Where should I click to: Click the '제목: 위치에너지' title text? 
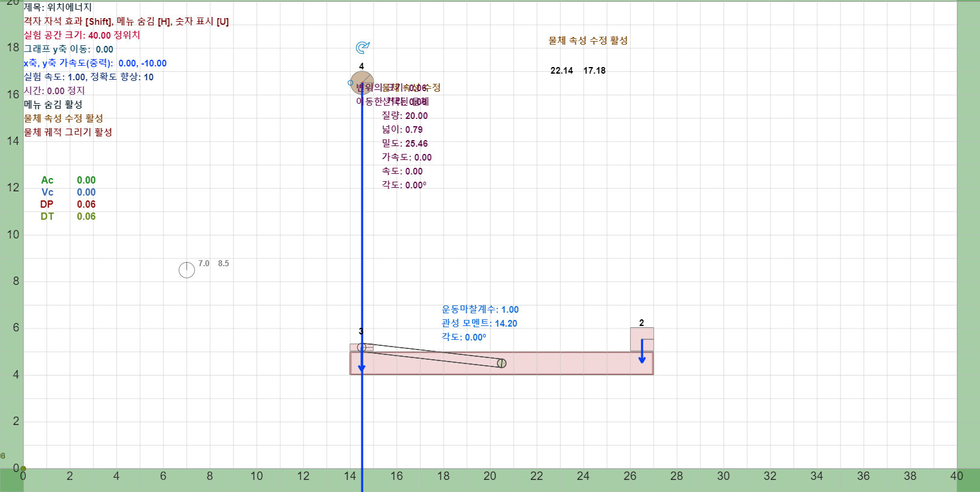58,7
